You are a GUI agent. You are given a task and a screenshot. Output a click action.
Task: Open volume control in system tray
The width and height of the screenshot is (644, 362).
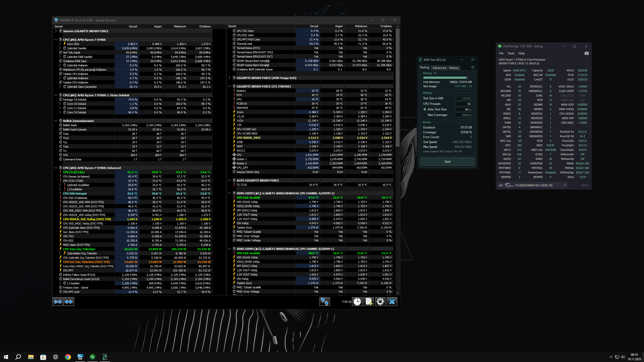tap(623, 357)
